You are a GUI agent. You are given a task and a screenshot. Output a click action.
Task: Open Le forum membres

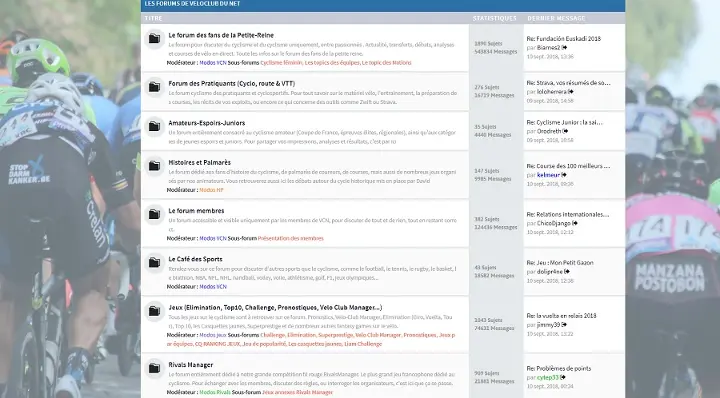(196, 211)
